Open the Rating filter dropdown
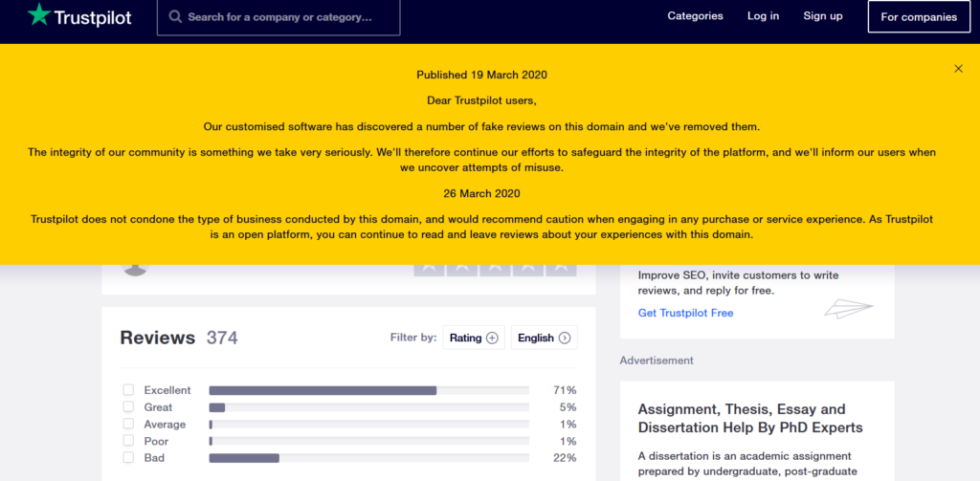Viewport: 980px width, 481px height. pos(474,338)
